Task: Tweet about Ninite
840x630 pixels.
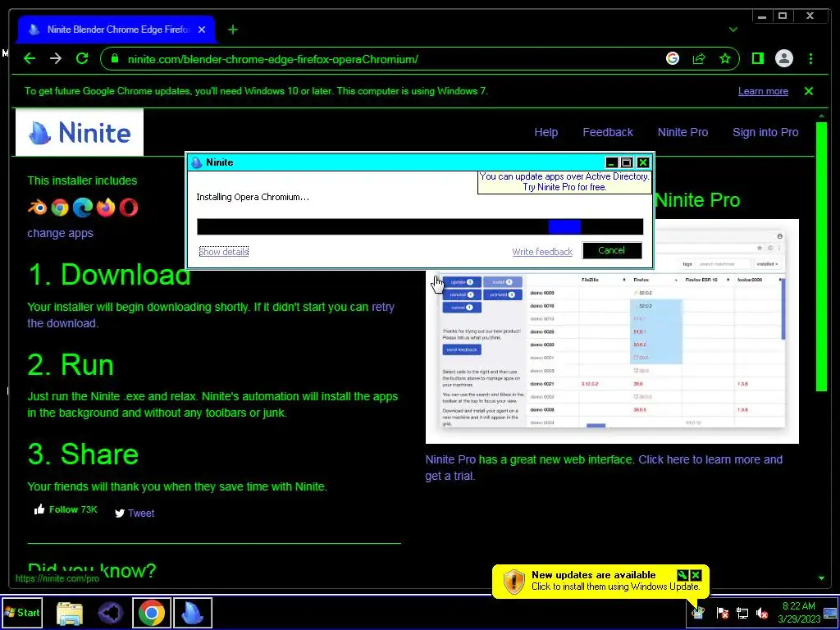Action: click(135, 514)
